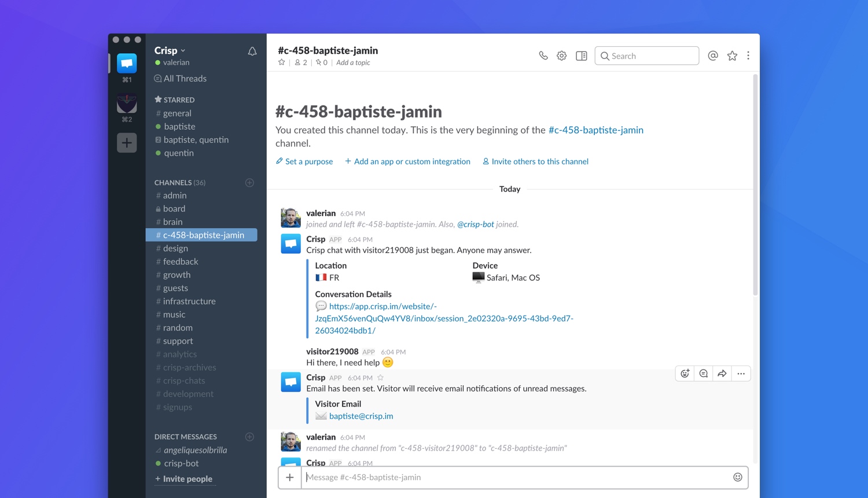Click the @crisp-bot mention
868x498 pixels.
coord(476,224)
